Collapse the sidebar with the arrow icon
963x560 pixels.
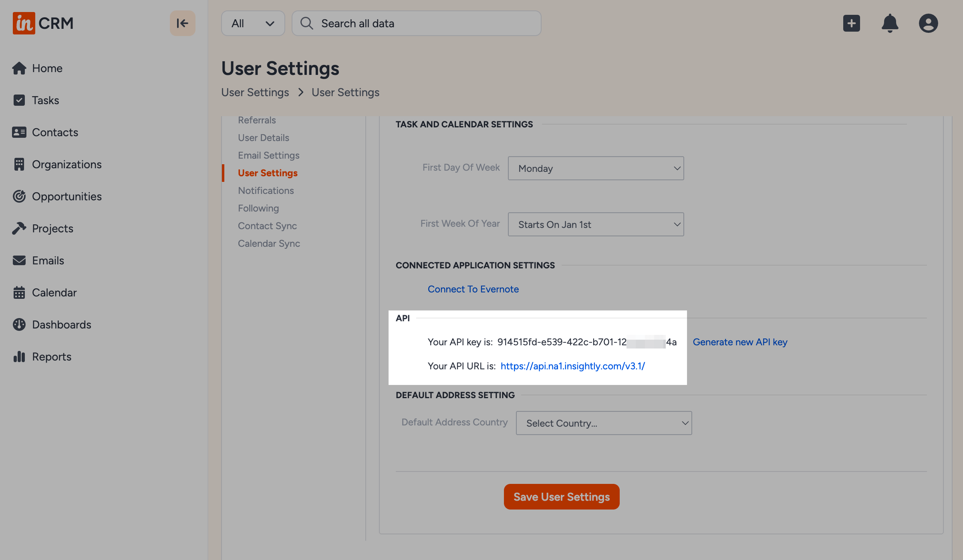(182, 23)
